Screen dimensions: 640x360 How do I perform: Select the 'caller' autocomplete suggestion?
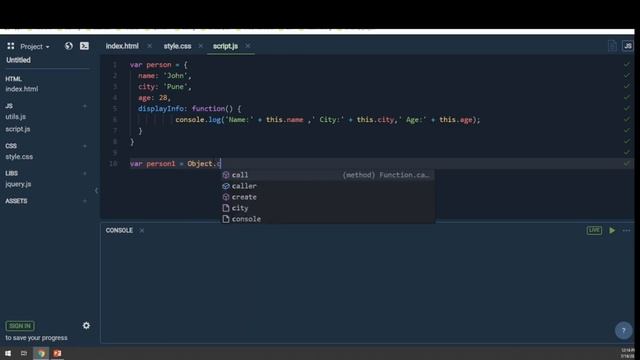coord(328,186)
